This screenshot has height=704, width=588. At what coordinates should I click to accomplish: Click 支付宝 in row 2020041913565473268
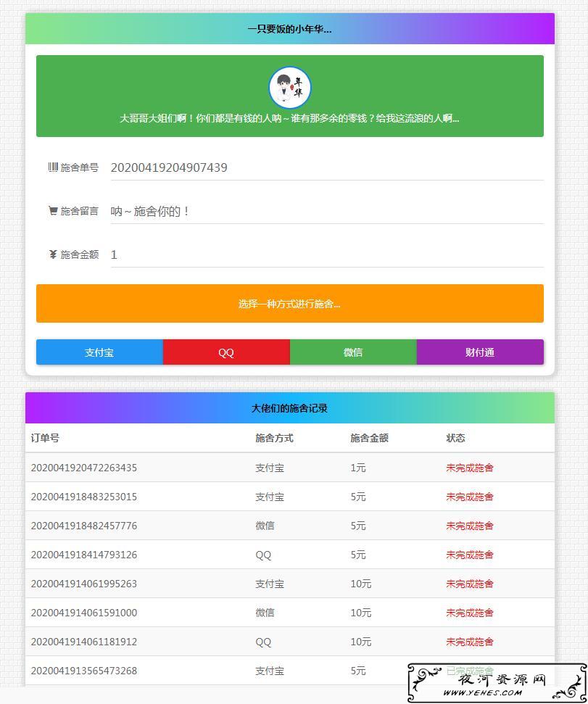pyautogui.click(x=270, y=671)
